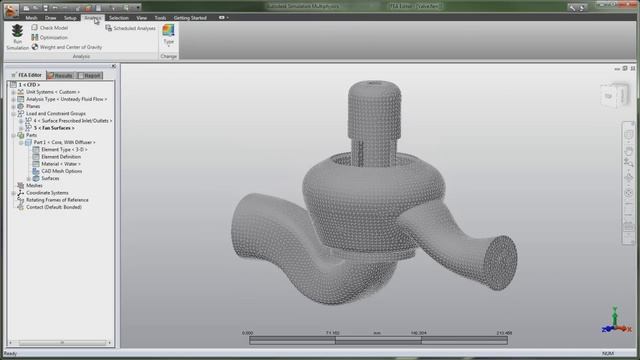Click the Element Type < 3-D > icon
This screenshot has width=640, height=360.
click(x=36, y=150)
